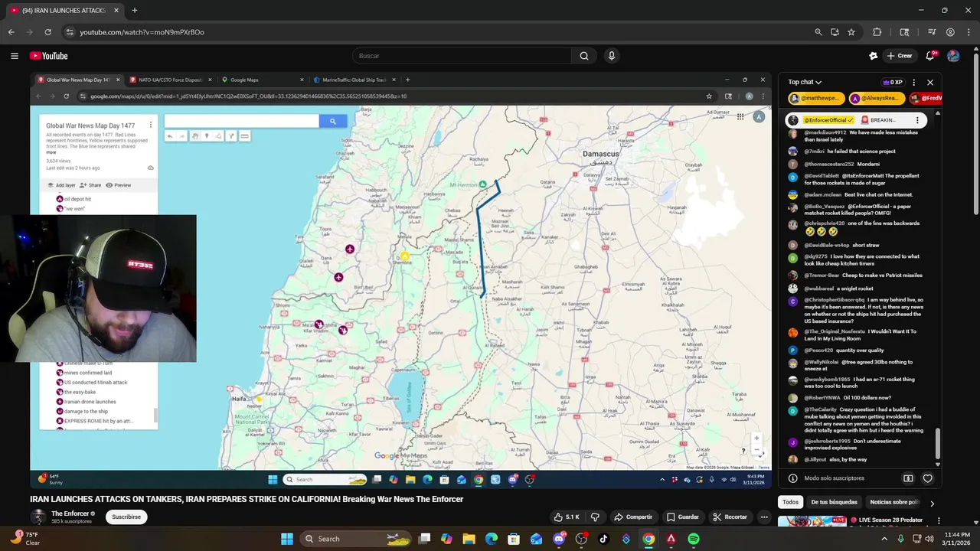Show hidden system tray icons chevron
The width and height of the screenshot is (980, 551).
884,539
